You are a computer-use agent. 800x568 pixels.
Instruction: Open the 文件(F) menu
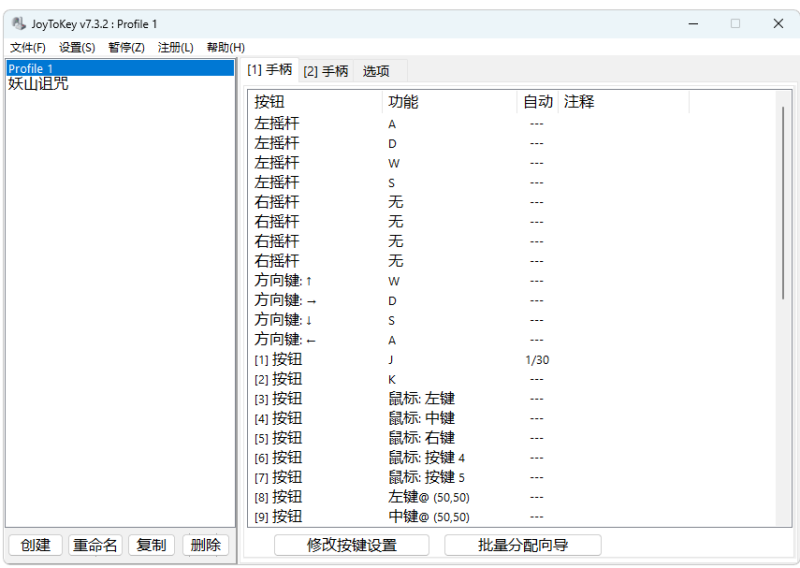pyautogui.click(x=28, y=47)
